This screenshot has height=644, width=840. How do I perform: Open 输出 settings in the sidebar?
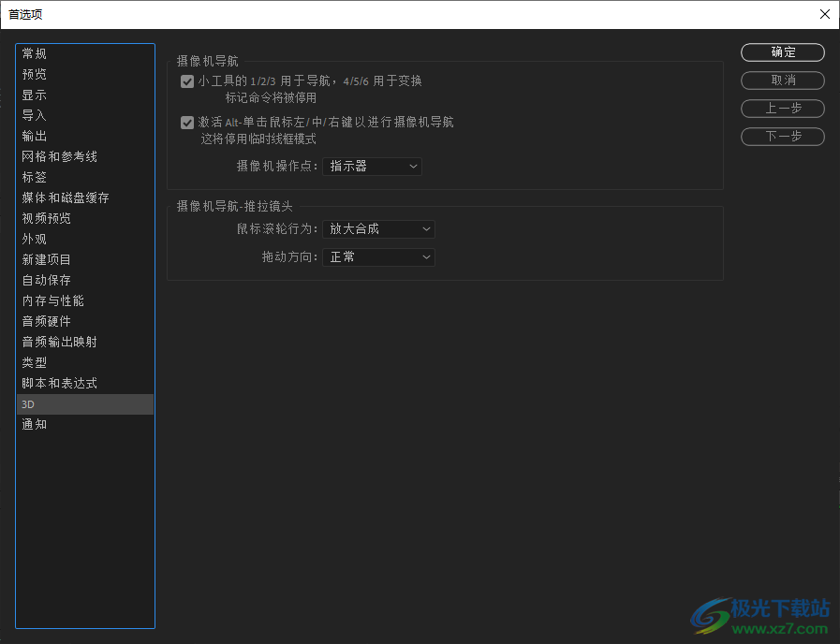[34, 136]
